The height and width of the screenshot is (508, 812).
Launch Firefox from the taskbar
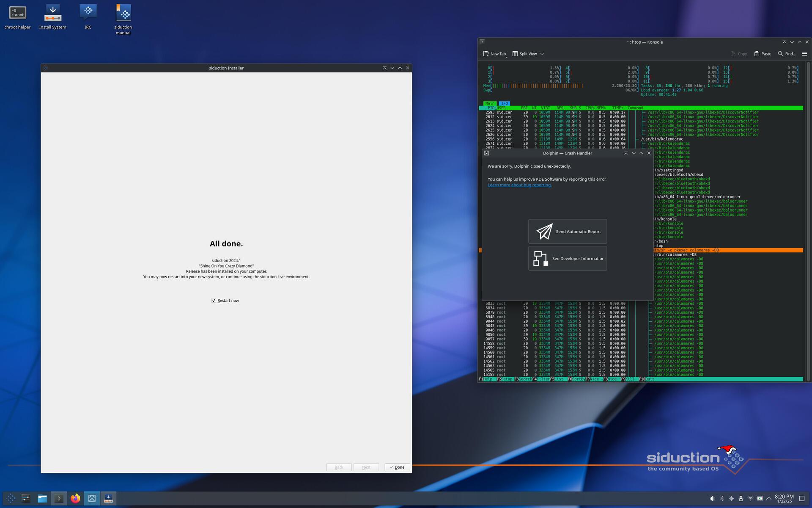[x=75, y=499]
